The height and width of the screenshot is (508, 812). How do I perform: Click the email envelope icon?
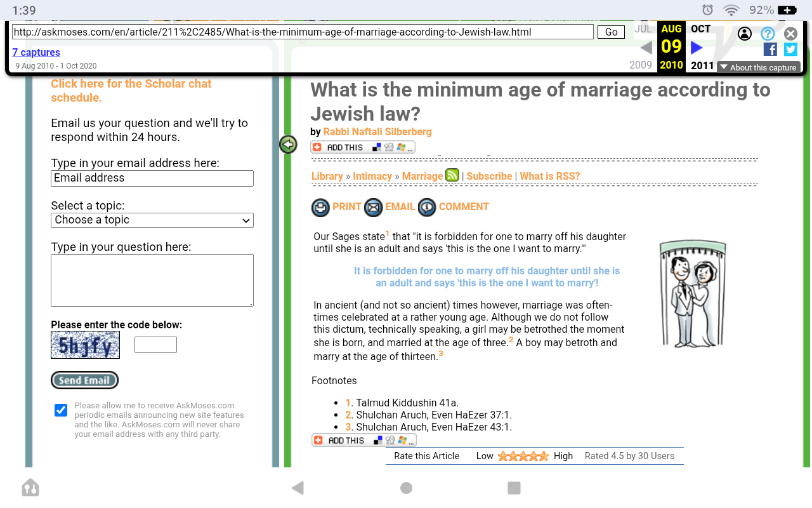click(374, 208)
